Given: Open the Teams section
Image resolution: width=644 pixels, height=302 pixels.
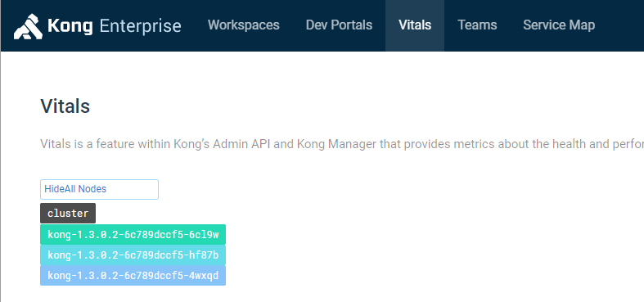Looking at the screenshot, I should [x=477, y=25].
